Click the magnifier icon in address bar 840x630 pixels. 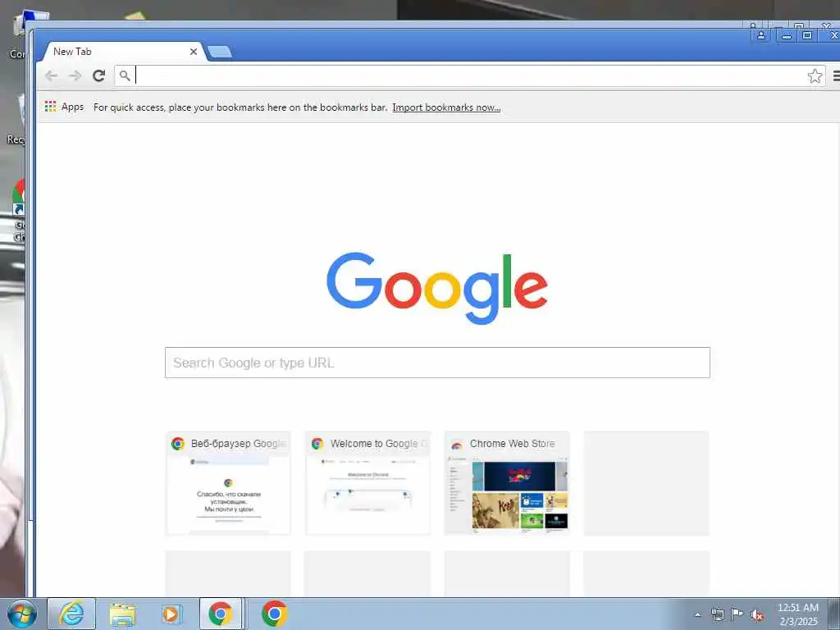(x=125, y=75)
